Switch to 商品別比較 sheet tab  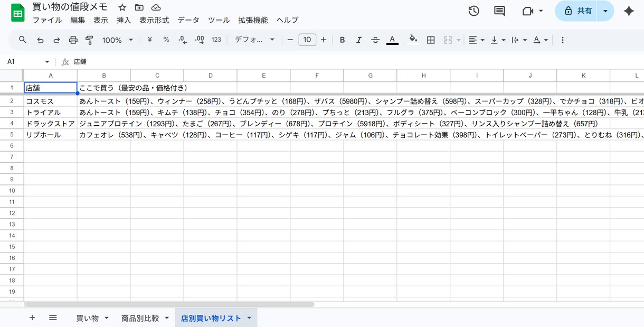140,318
